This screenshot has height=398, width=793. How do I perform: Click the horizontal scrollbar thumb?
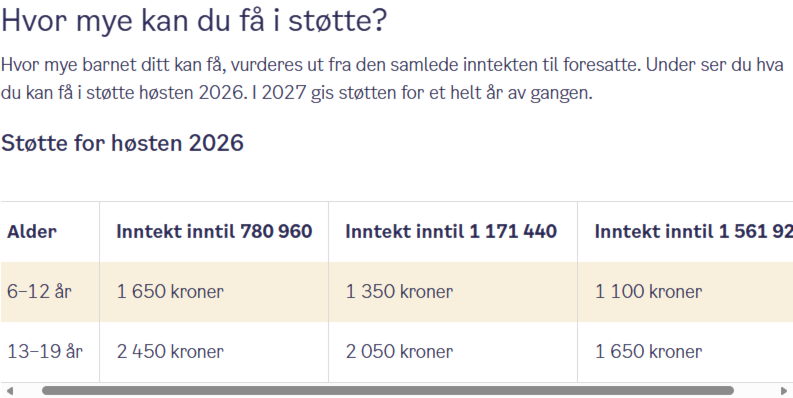click(x=388, y=391)
